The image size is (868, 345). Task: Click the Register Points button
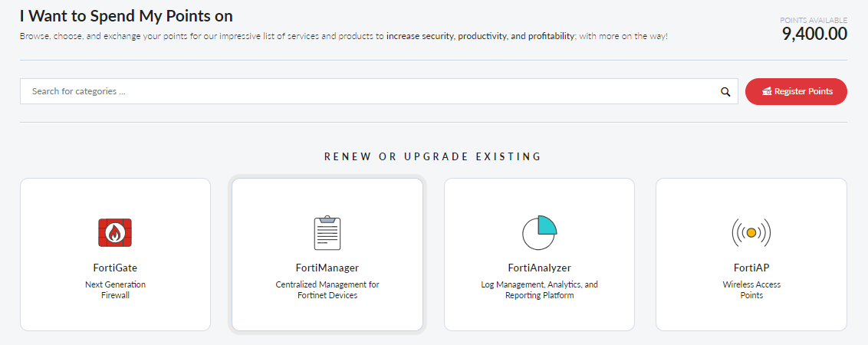point(796,91)
